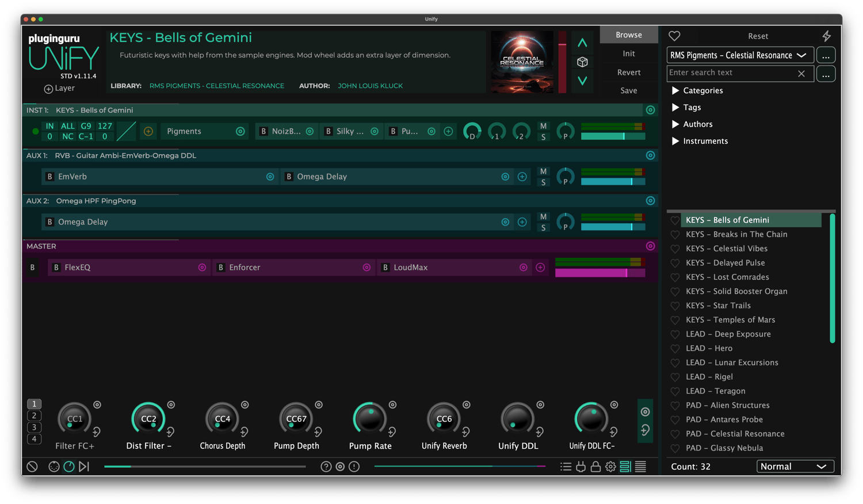The width and height of the screenshot is (863, 504).
Task: Add a plugin after LoudMax in Master
Action: coord(540,268)
